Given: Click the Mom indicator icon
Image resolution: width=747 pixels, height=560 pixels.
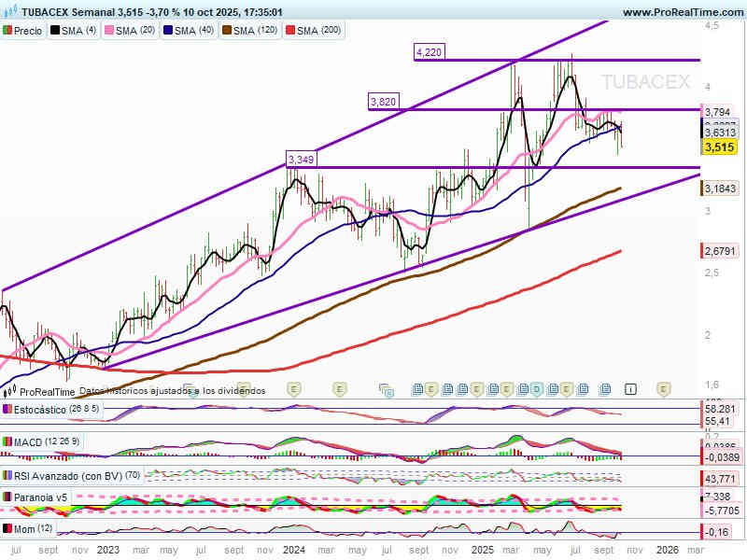Looking at the screenshot, I should tap(7, 529).
